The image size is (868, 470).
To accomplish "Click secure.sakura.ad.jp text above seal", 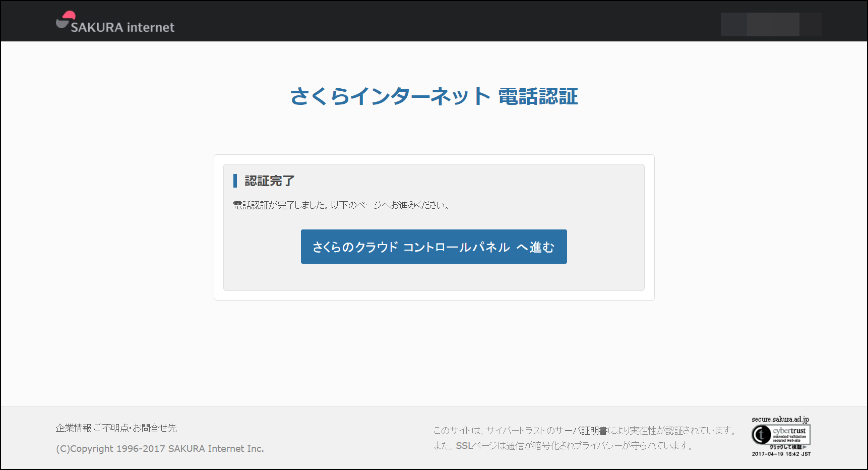I will pos(780,419).
